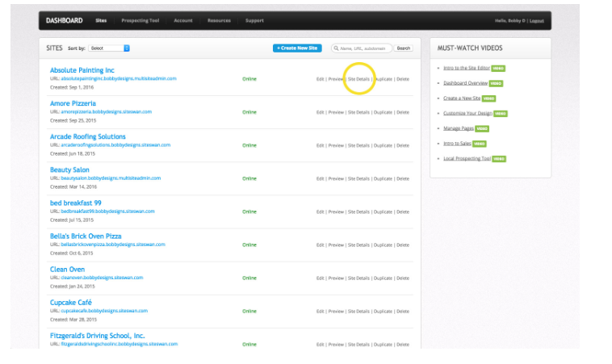The image size is (612, 364).
Task: Click the VIDEO badge beside Manage Pages
Action: [482, 129]
